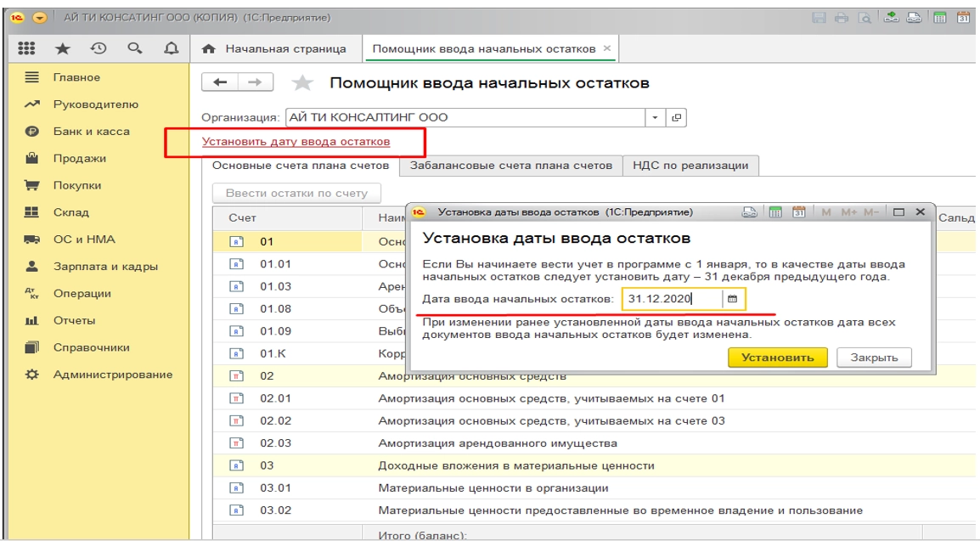
Task: Click the calendar icon in main title bar
Action: 963,18
